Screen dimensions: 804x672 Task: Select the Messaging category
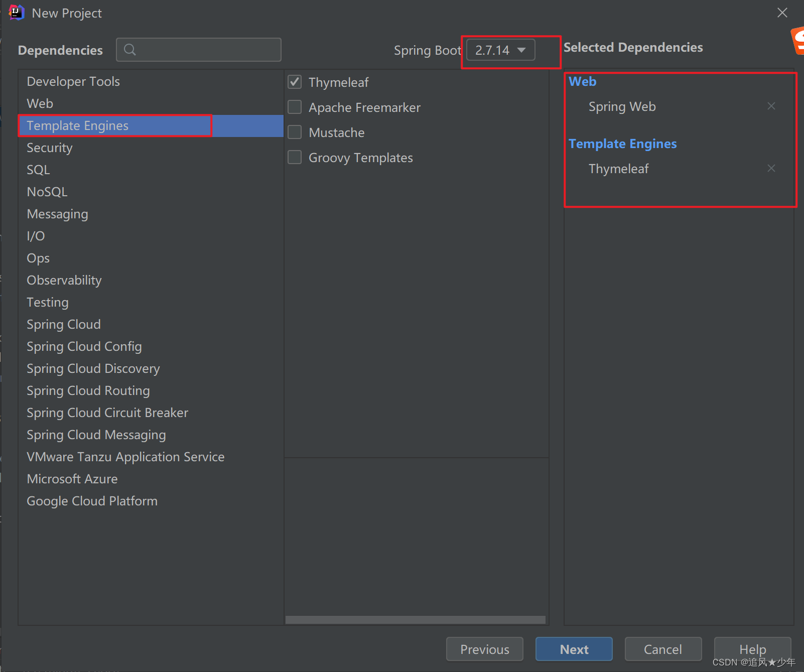pos(151,214)
